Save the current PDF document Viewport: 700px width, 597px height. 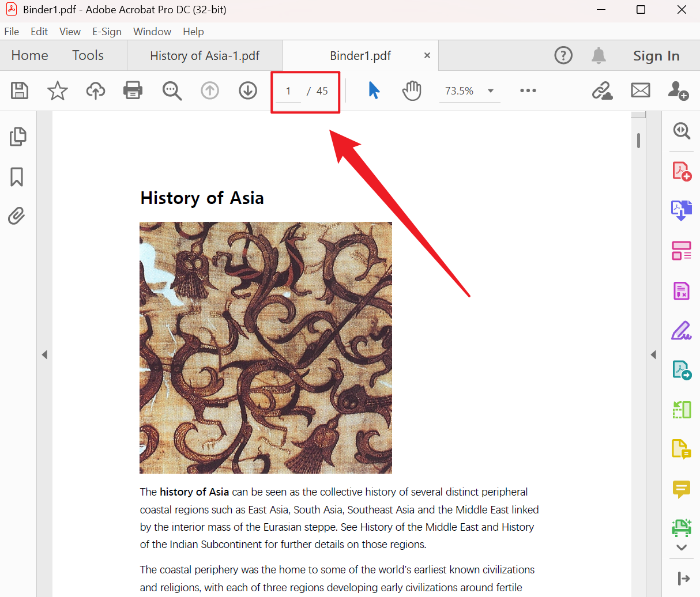[19, 90]
